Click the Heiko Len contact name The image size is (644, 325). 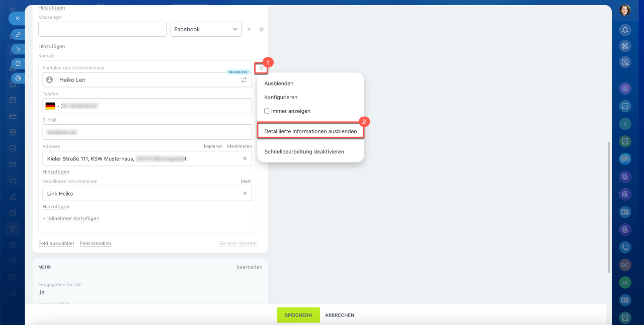[72, 80]
